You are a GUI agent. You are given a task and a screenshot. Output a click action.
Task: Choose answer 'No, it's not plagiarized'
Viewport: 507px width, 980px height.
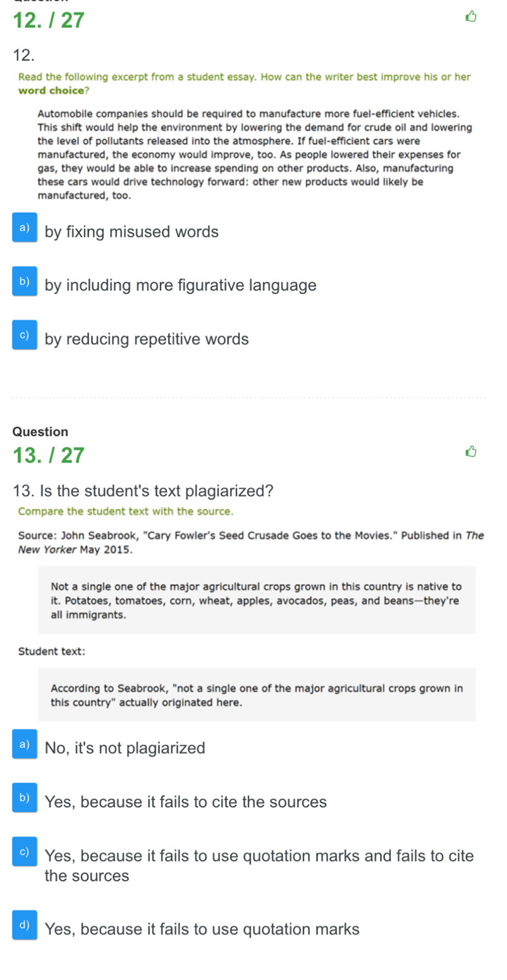coord(125,749)
